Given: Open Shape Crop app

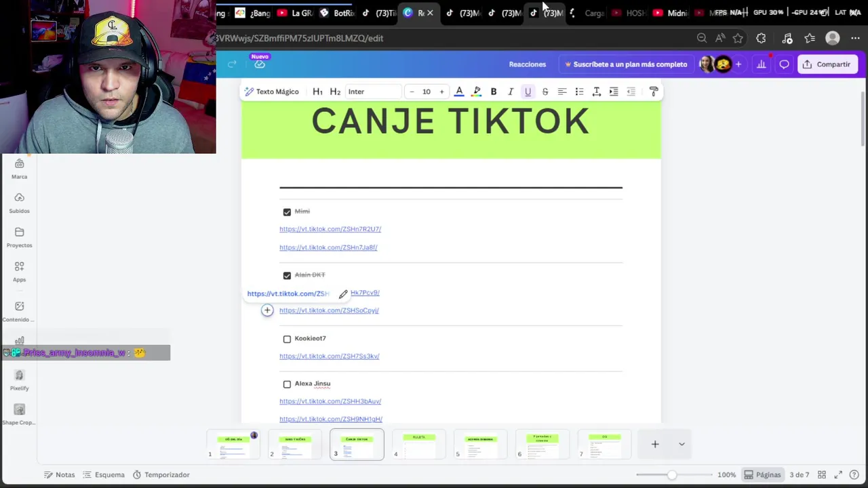Looking at the screenshot, I should point(19,414).
